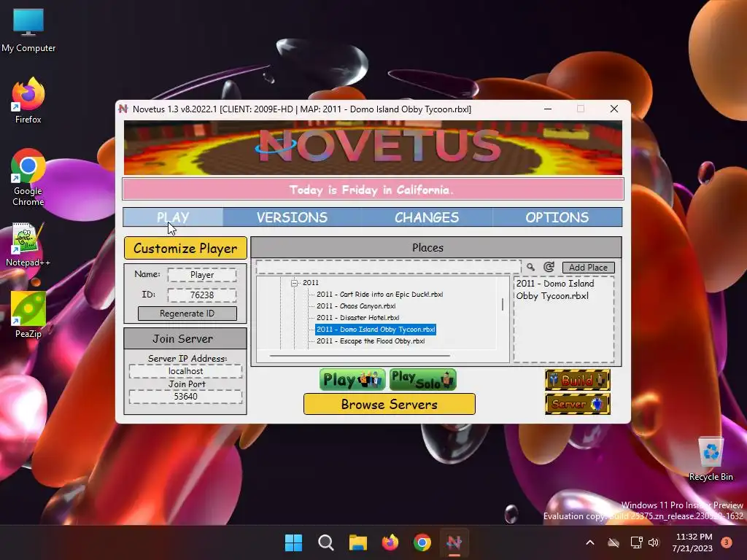The height and width of the screenshot is (560, 747).
Task: Click the Regenerate ID button
Action: (187, 314)
